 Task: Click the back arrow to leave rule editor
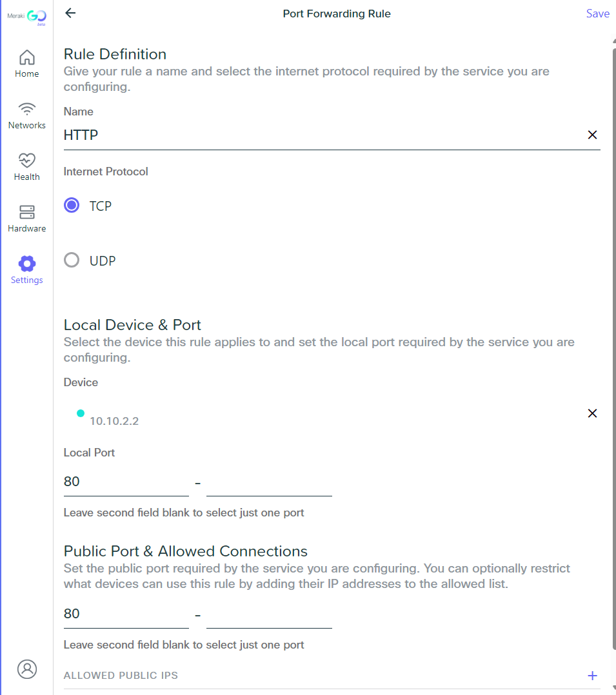coord(70,13)
